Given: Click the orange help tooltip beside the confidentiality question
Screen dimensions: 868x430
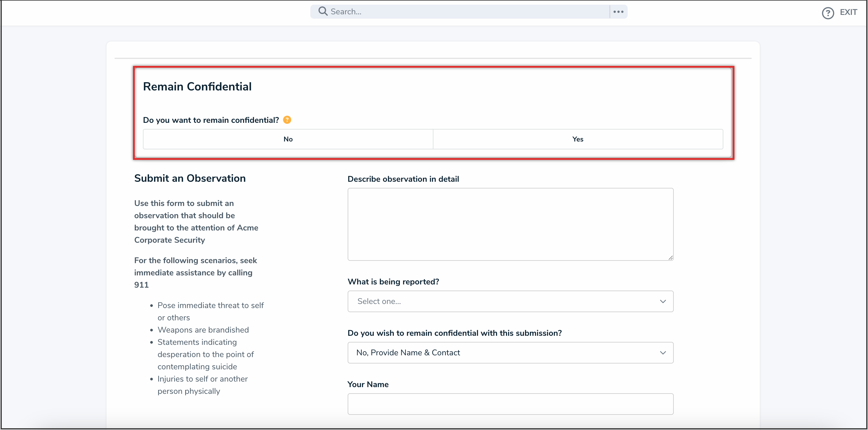Looking at the screenshot, I should [x=287, y=120].
